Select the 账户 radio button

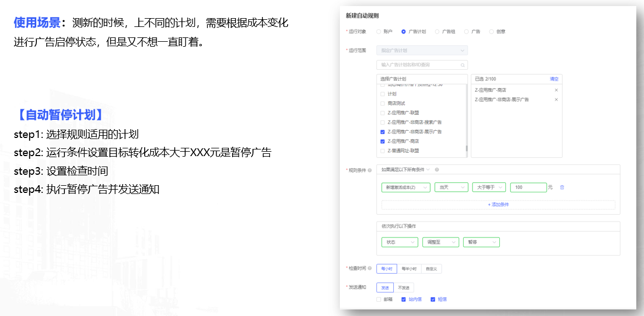[x=378, y=32]
